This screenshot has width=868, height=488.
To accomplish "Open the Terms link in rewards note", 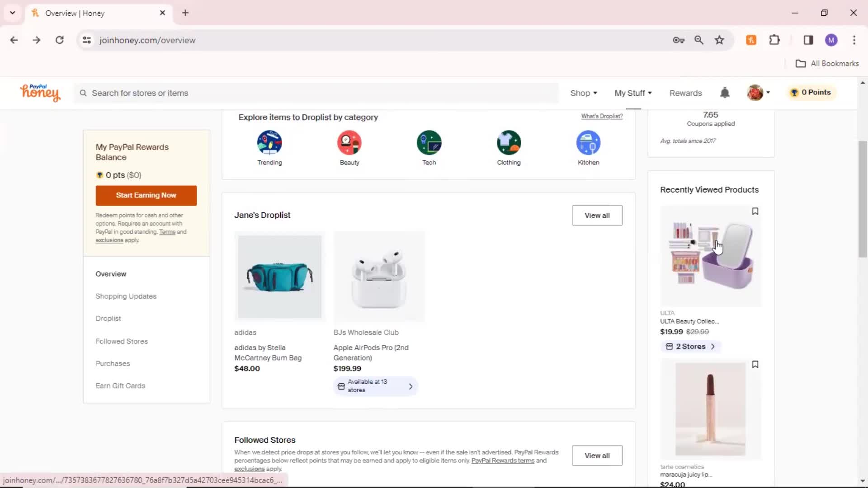I will coord(167,232).
